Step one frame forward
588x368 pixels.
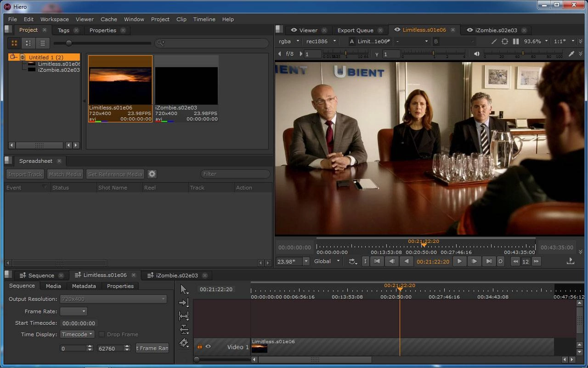click(x=474, y=261)
